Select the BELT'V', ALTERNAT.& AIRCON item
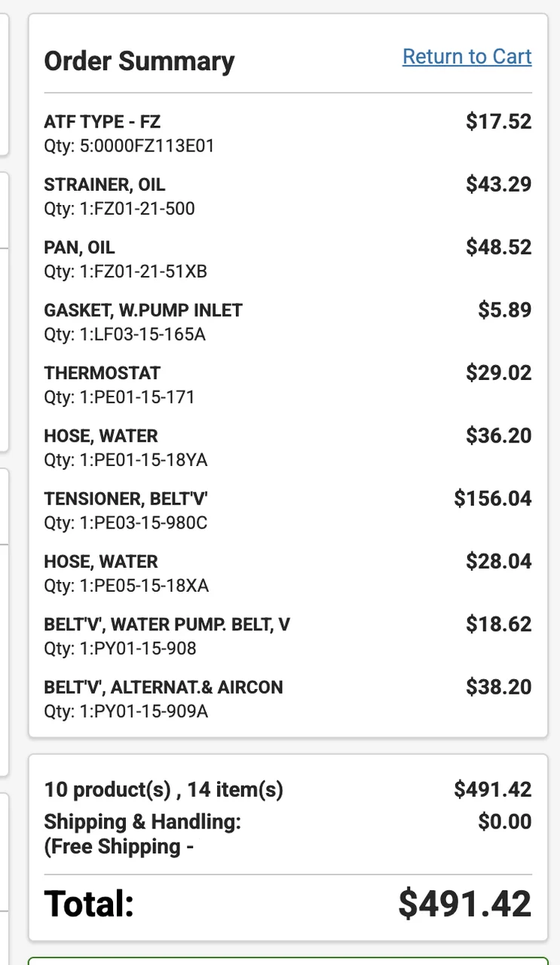 click(x=164, y=687)
